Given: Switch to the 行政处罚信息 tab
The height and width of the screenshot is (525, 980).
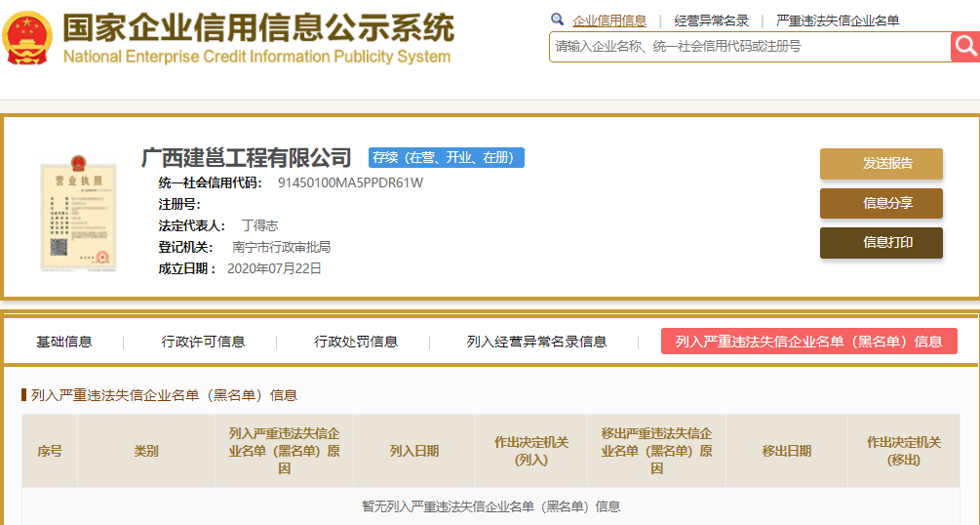Looking at the screenshot, I should click(356, 342).
